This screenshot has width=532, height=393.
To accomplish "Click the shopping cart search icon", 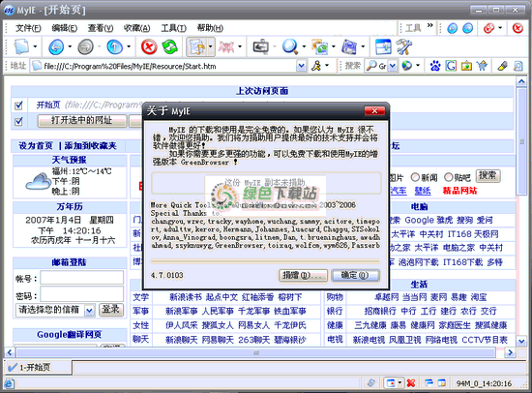I will (x=482, y=66).
